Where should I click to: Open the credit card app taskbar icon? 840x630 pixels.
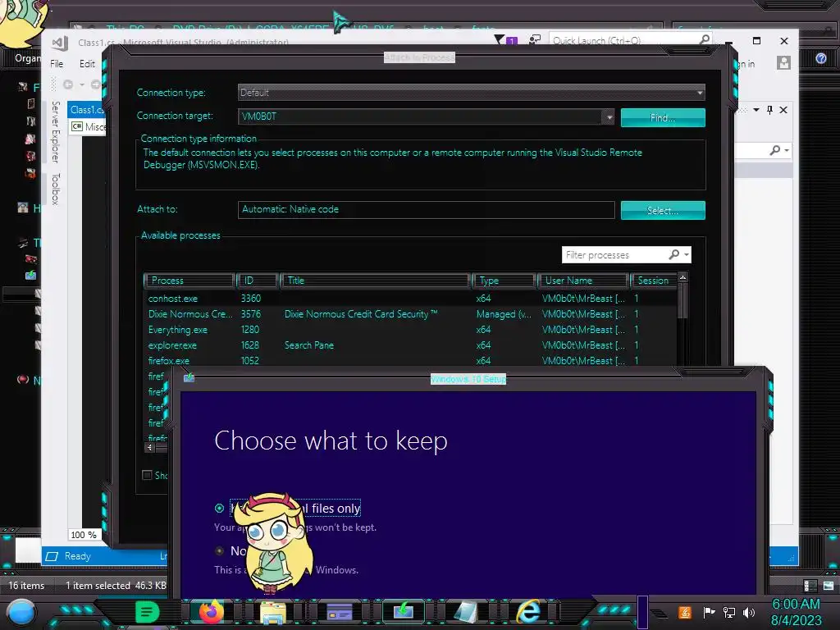(x=339, y=612)
